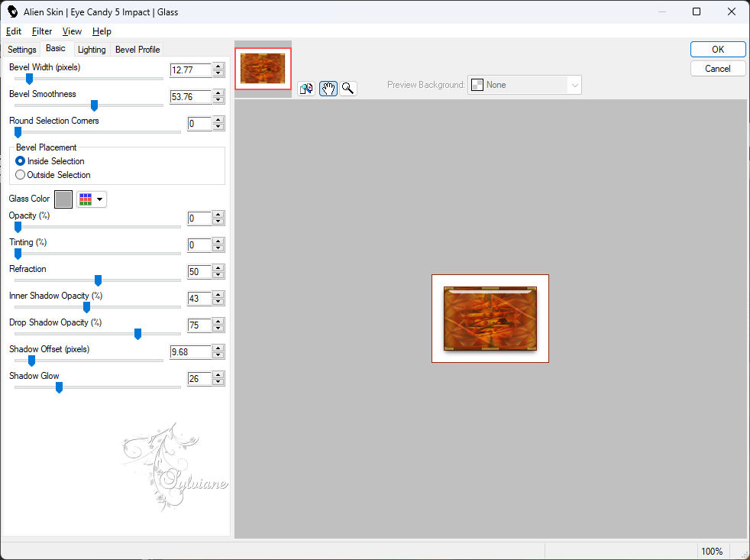Select the Zoom magnifier tool
750x560 pixels.
(x=348, y=89)
